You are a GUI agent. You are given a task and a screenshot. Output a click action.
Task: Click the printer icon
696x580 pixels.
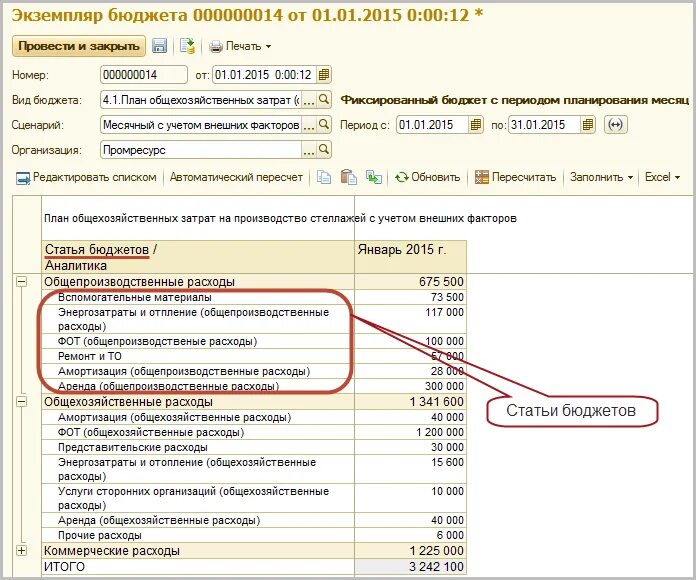pos(216,46)
